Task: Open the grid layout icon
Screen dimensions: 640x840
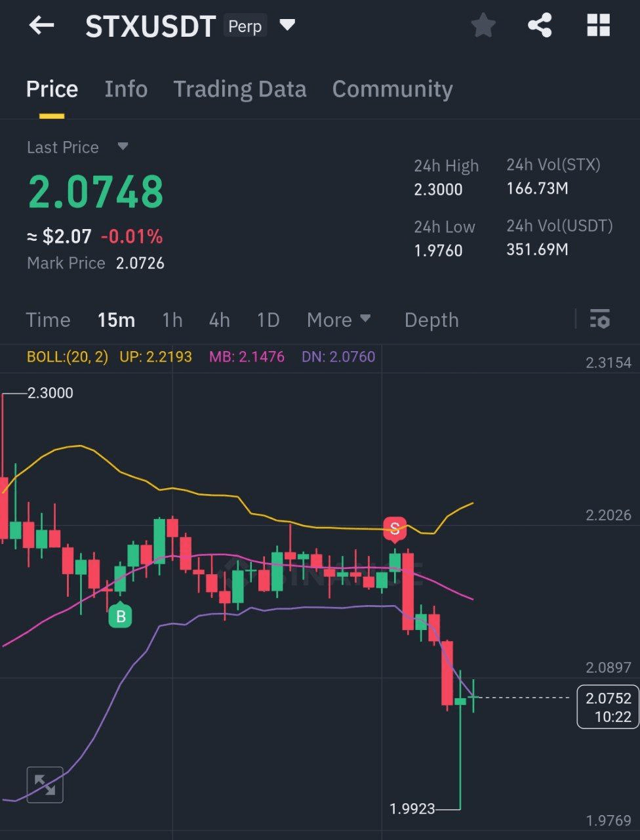Action: (x=598, y=26)
